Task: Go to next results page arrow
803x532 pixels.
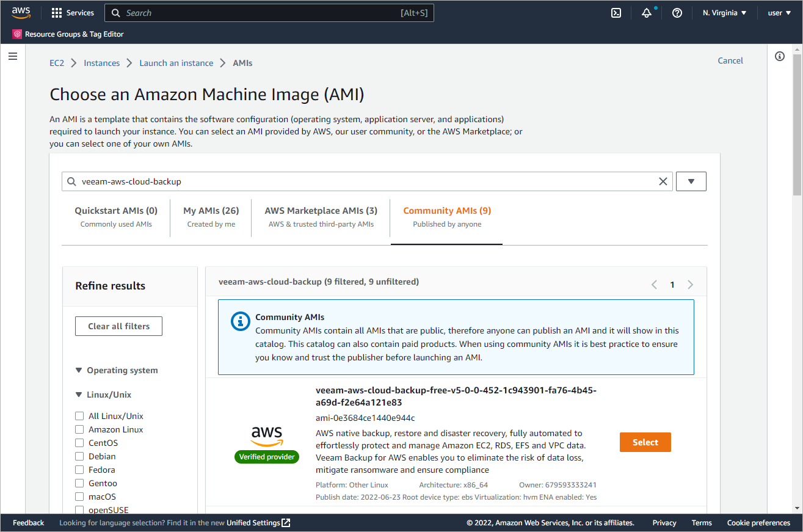Action: [x=691, y=285]
